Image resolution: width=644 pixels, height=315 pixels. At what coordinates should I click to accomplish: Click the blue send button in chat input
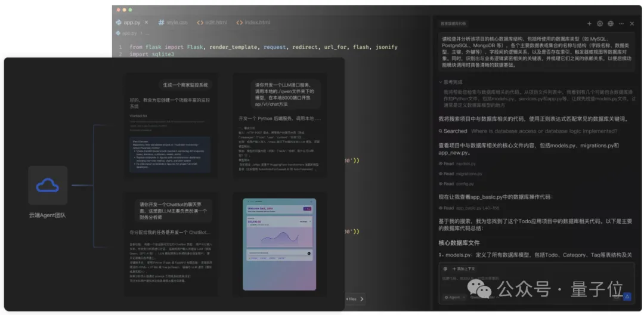(x=627, y=297)
